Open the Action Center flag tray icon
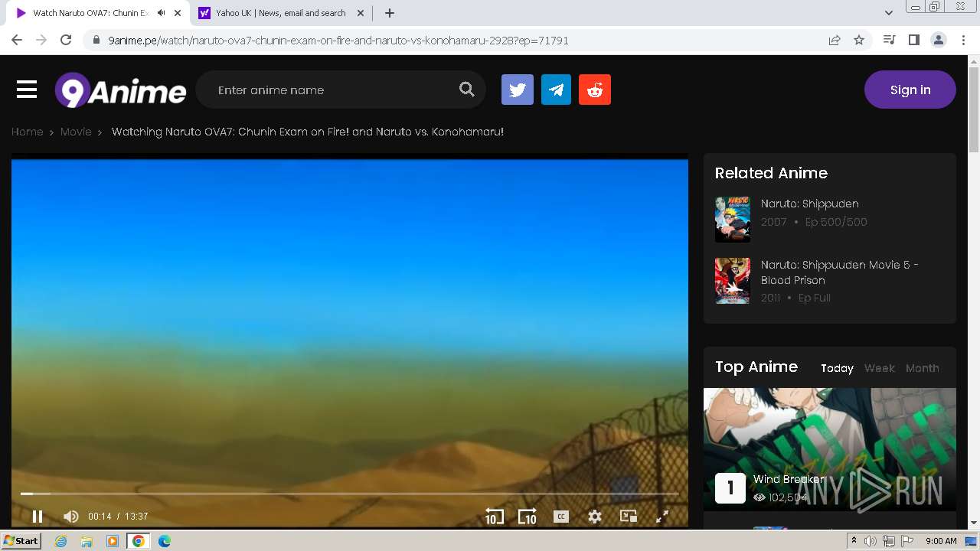The image size is (980, 551). coord(907,541)
